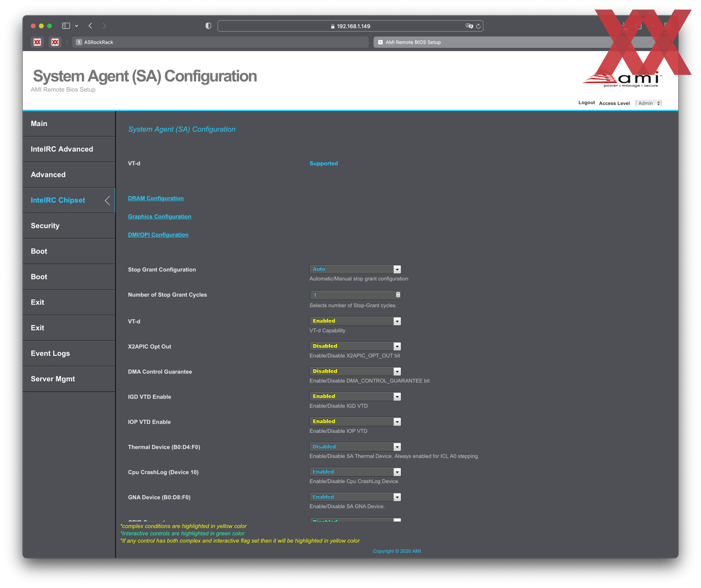This screenshot has width=701, height=588.
Task: Select the IntelRC Chipset menu item
Action: click(x=69, y=201)
